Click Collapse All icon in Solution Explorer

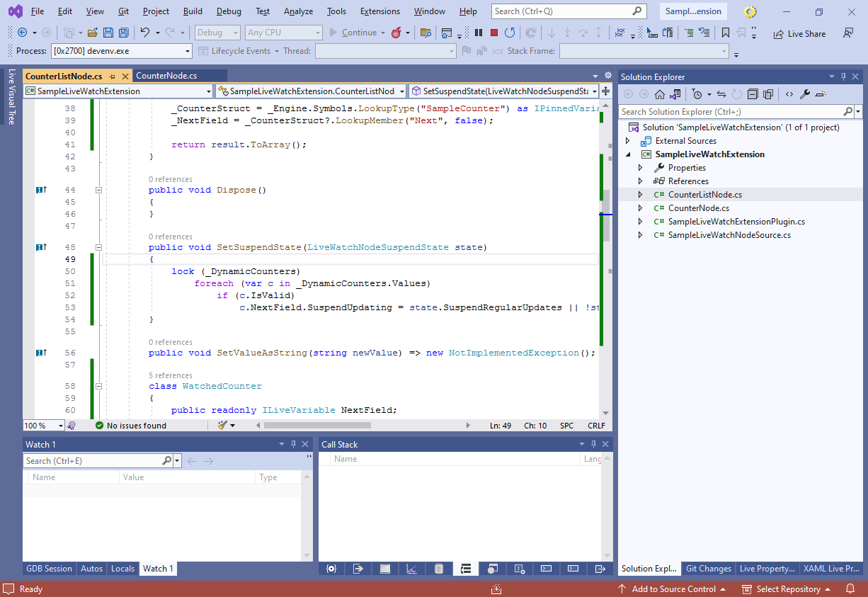coord(753,94)
